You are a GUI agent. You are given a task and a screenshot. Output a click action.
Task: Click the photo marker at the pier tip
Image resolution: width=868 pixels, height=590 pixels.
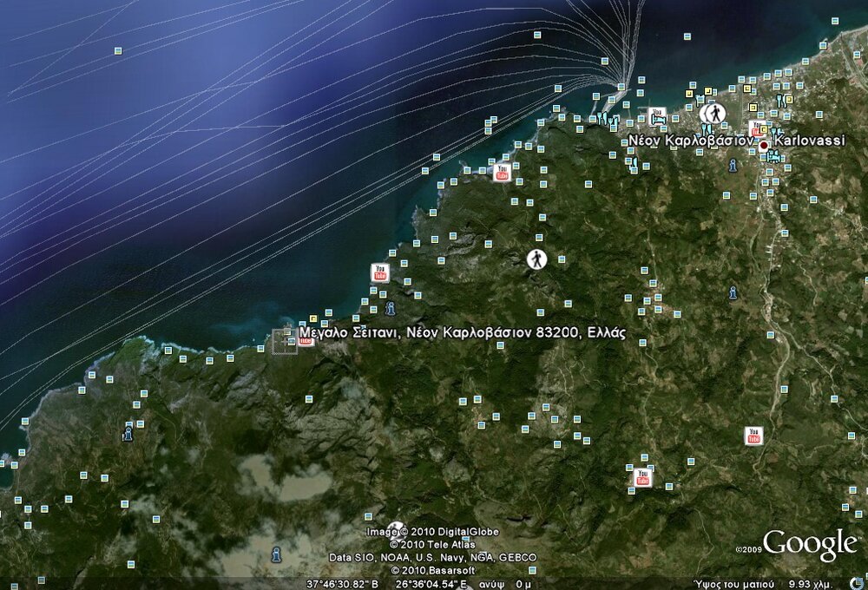point(621,86)
